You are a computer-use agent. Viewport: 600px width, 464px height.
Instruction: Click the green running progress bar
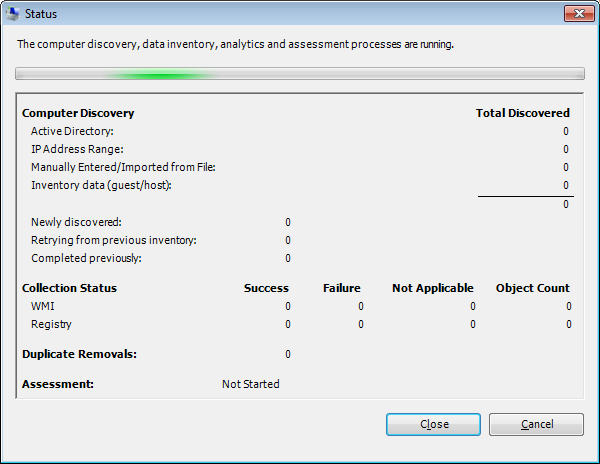(300, 74)
